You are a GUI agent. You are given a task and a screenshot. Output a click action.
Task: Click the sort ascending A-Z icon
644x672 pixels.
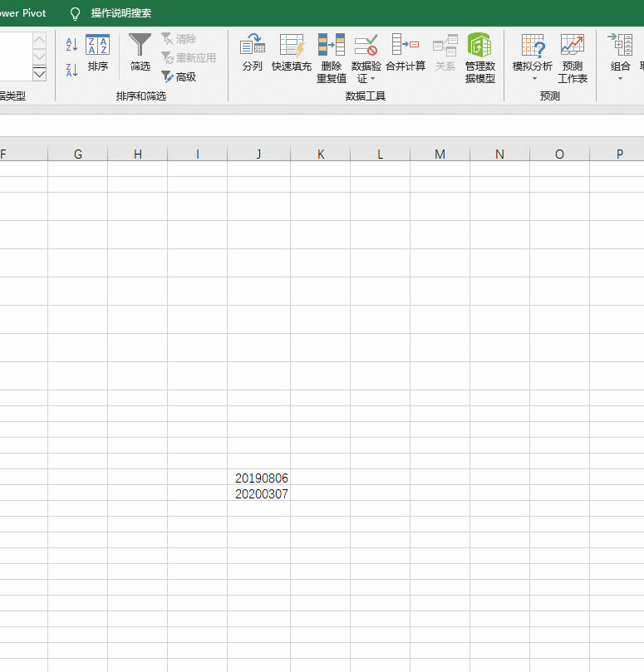(x=71, y=45)
